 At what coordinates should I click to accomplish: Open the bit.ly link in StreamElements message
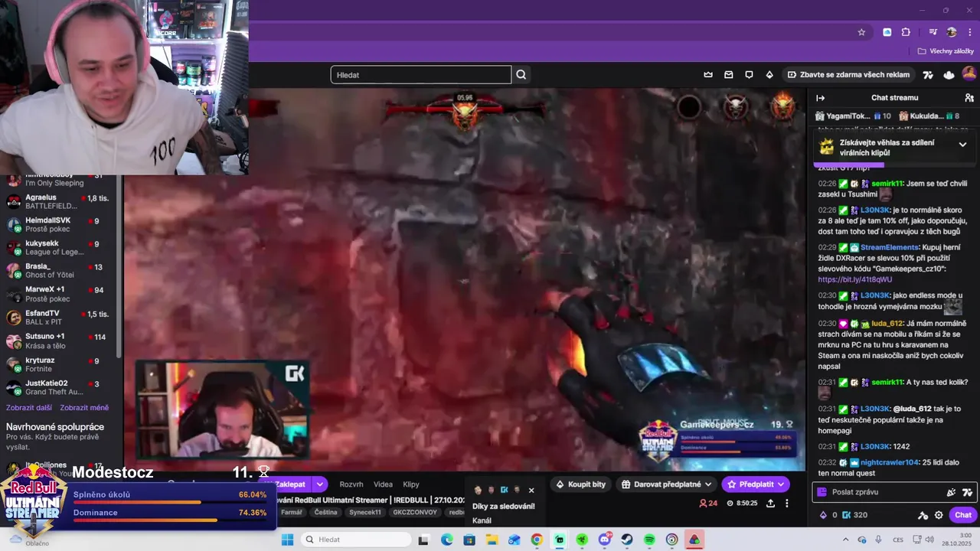854,279
